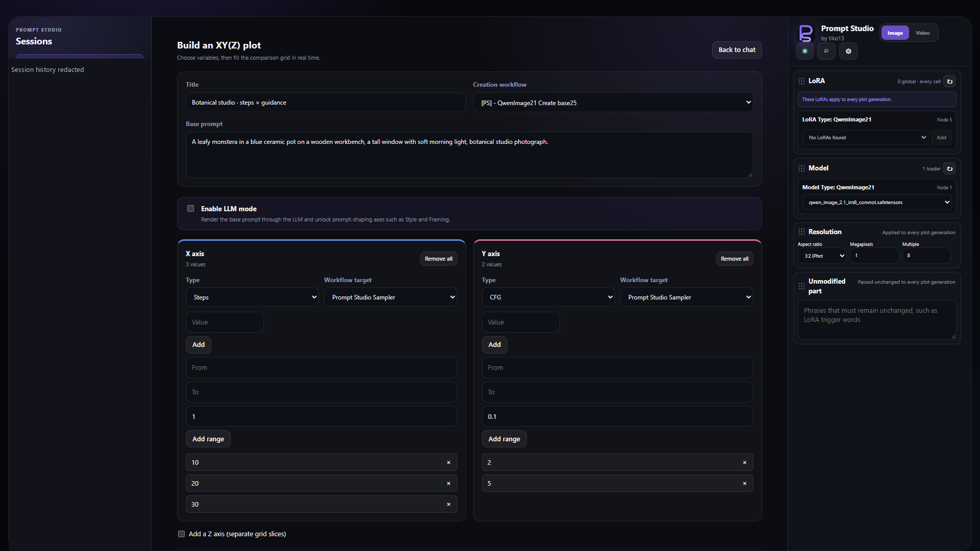Remove value 30 from X axis
Screen dimensions: 980x551
(449, 505)
